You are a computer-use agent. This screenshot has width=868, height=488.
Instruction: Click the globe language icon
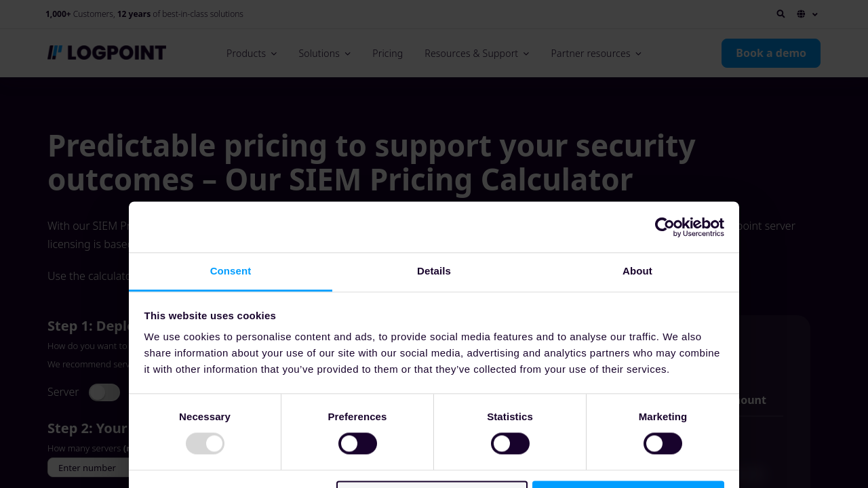tap(801, 14)
